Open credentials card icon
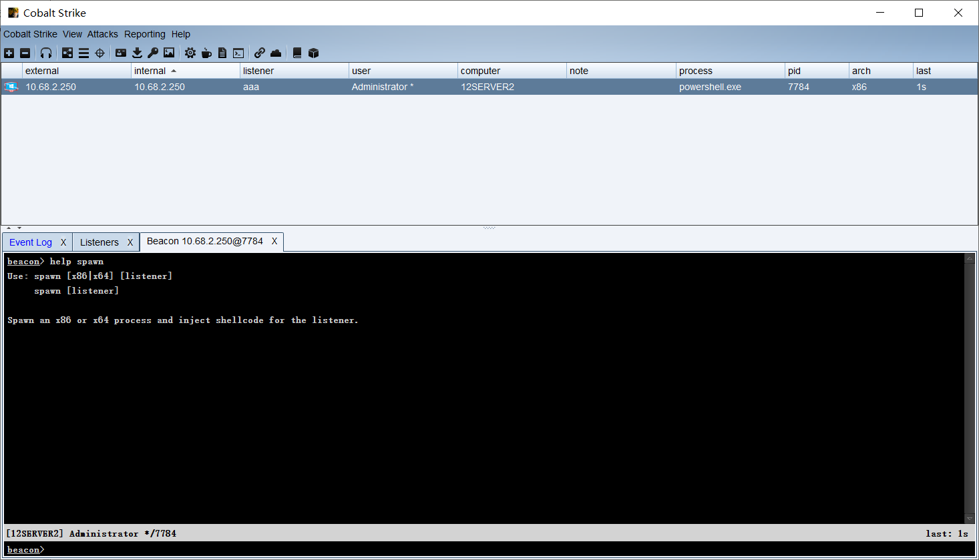979x560 pixels. click(x=121, y=53)
